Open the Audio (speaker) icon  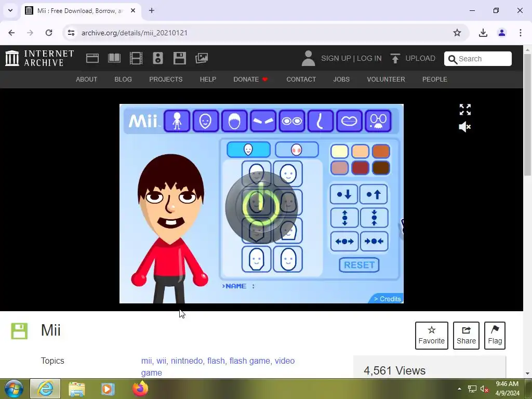(158, 58)
